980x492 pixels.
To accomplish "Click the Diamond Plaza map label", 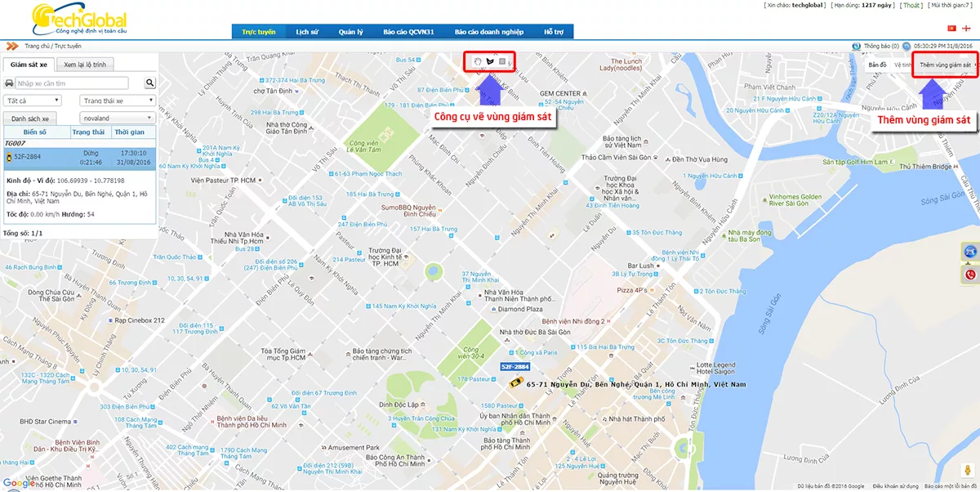I will click(x=519, y=310).
